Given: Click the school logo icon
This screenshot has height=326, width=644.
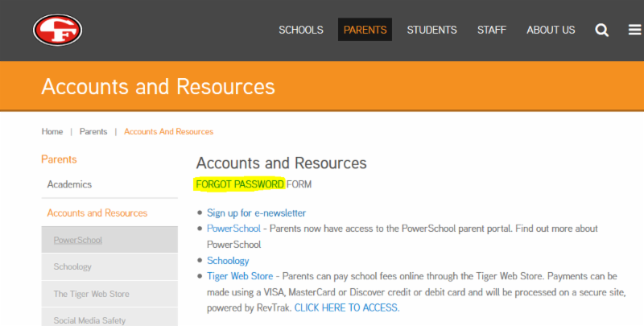Looking at the screenshot, I should point(58,31).
